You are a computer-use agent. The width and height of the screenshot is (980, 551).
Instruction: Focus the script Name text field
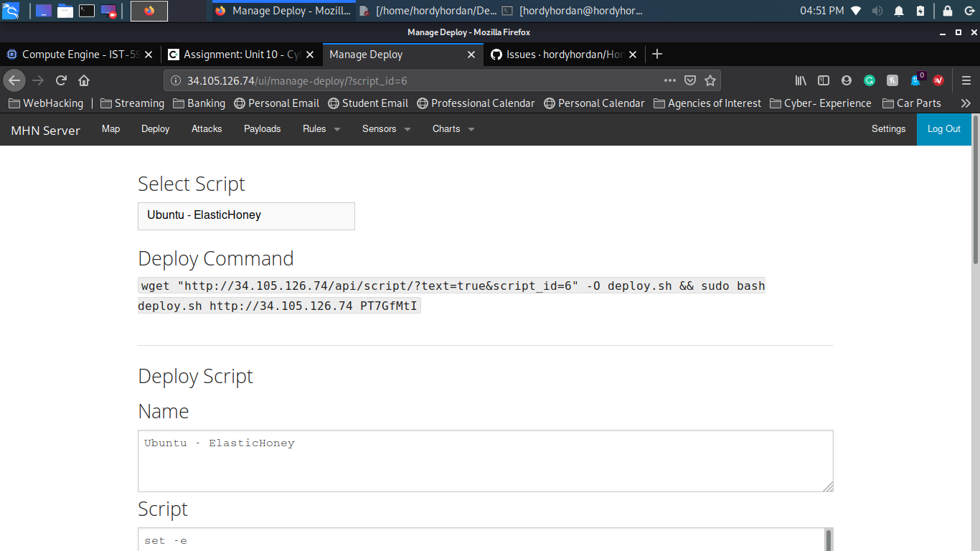coord(486,461)
